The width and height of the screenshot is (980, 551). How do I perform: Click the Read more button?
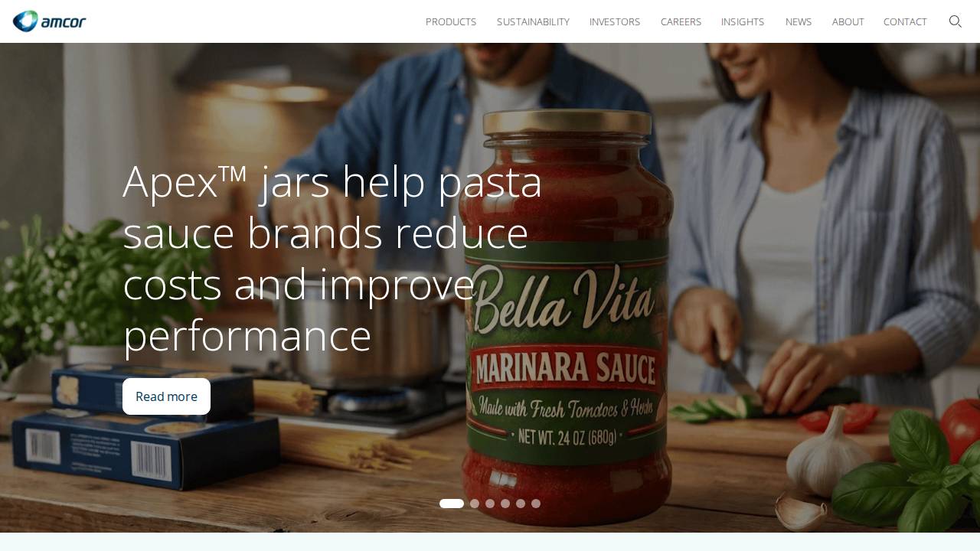(166, 396)
